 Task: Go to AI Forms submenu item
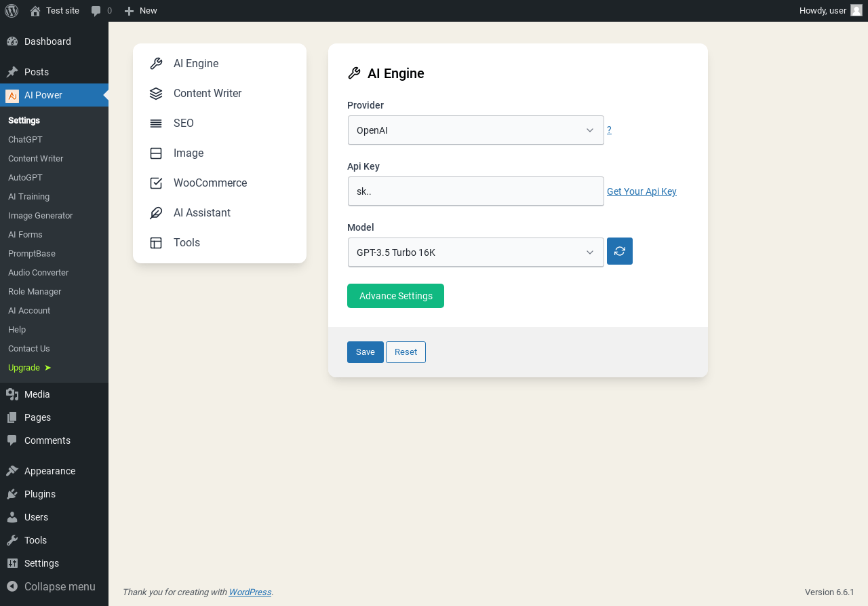pos(54,234)
